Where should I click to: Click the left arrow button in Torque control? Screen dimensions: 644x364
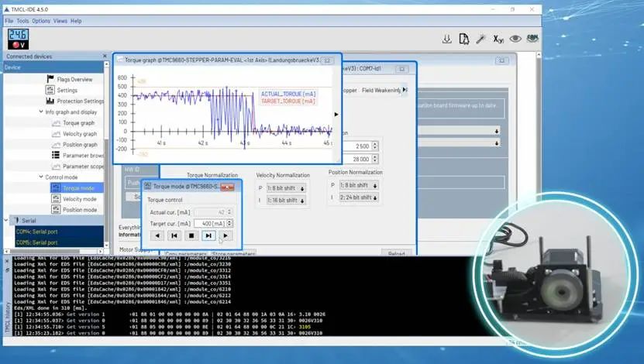coord(157,235)
